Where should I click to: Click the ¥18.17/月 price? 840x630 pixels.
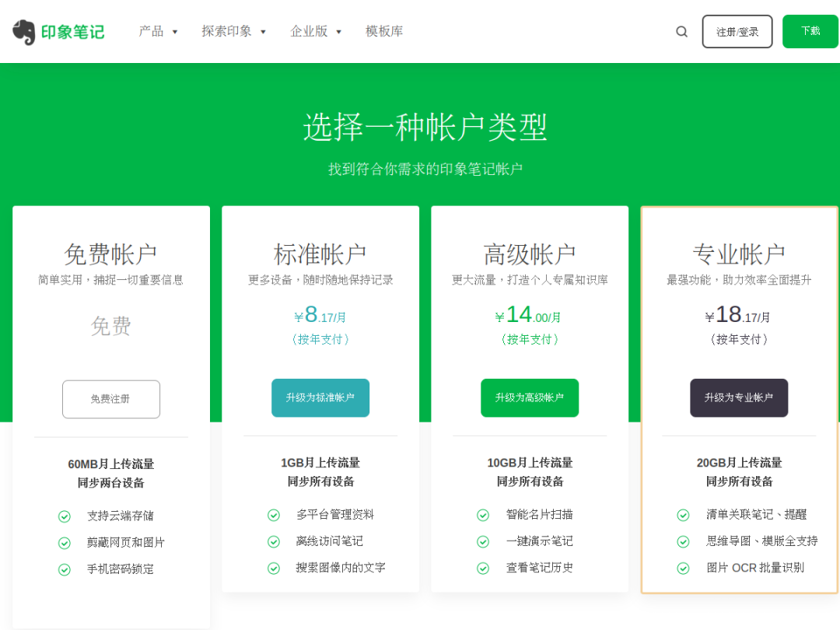pos(737,315)
